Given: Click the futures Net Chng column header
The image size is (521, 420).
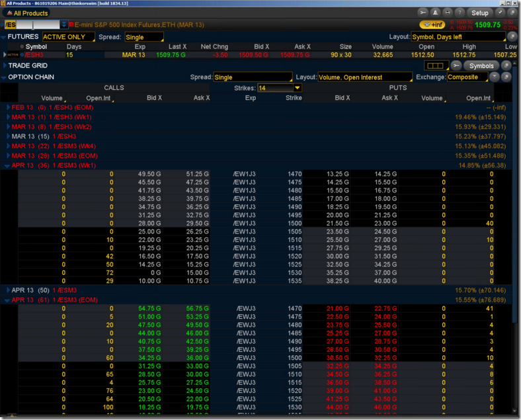Looking at the screenshot, I should pos(214,46).
